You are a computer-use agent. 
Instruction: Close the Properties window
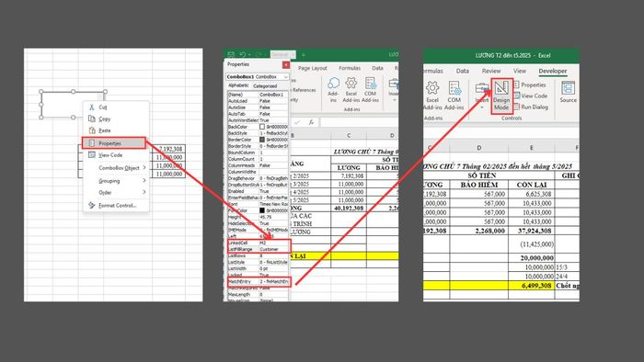click(x=286, y=65)
